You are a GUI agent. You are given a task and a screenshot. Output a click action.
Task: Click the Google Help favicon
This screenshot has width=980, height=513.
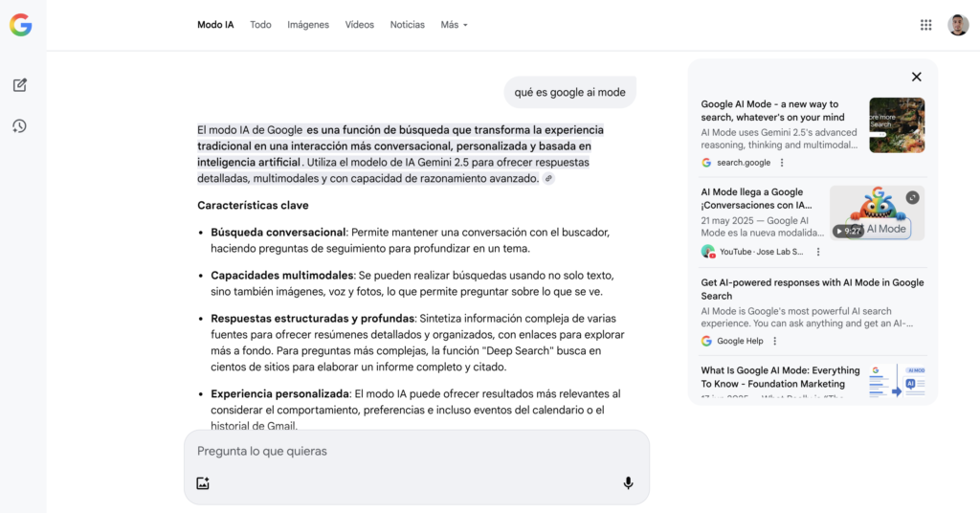click(706, 341)
